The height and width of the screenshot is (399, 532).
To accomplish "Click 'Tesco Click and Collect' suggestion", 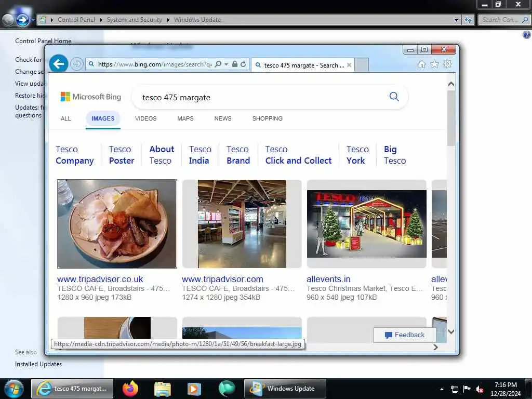I will 298,155.
